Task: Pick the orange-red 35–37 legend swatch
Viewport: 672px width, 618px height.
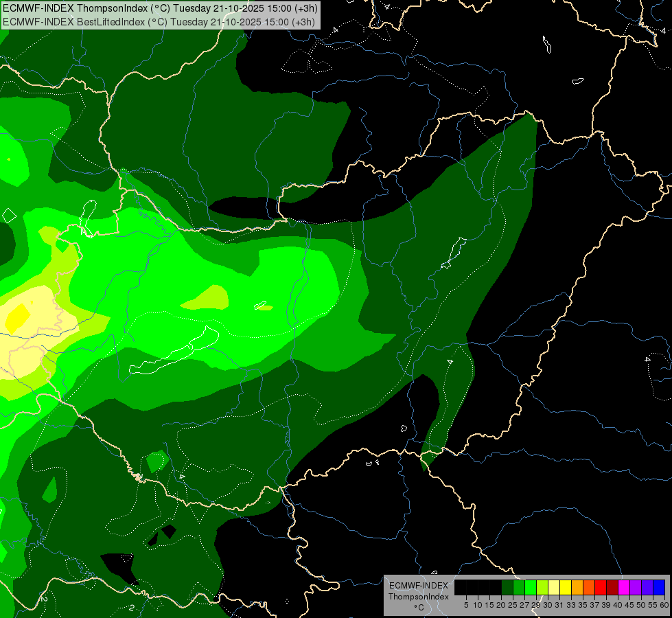Action: point(589,587)
